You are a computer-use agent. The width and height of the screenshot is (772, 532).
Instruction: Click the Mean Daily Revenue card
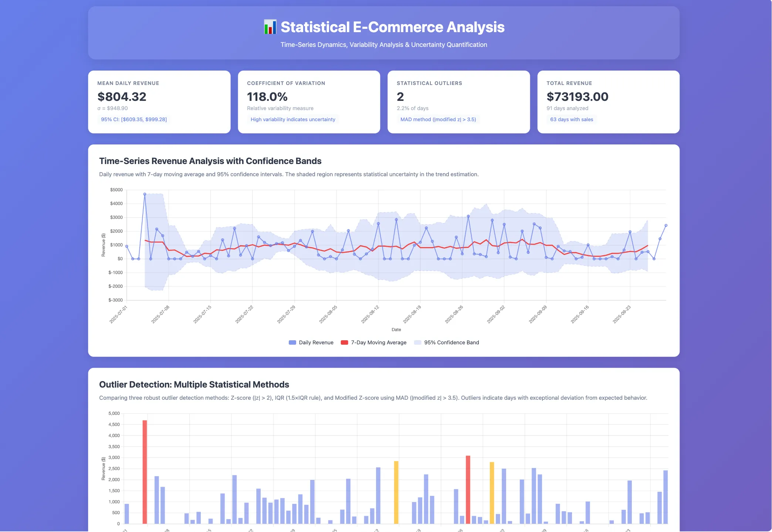click(x=159, y=102)
